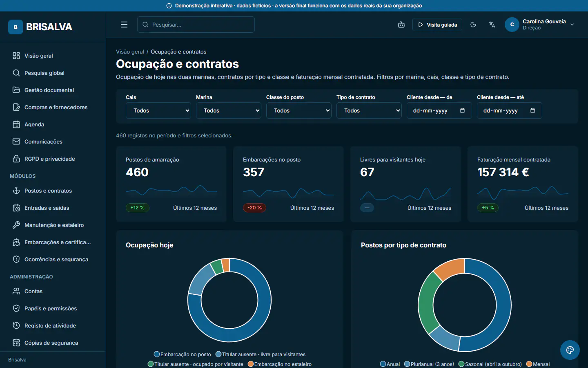
Task: Click the Agenda calendar icon
Action: 16,124
